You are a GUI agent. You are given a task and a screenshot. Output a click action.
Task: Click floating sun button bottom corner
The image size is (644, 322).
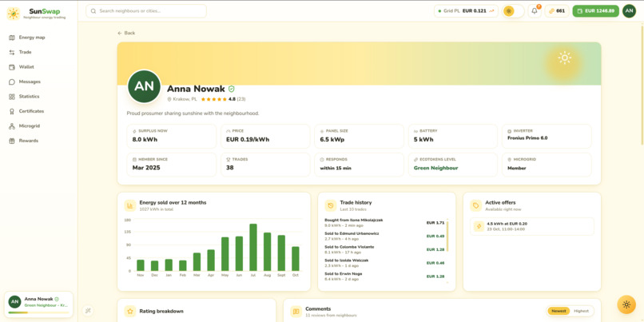click(626, 304)
